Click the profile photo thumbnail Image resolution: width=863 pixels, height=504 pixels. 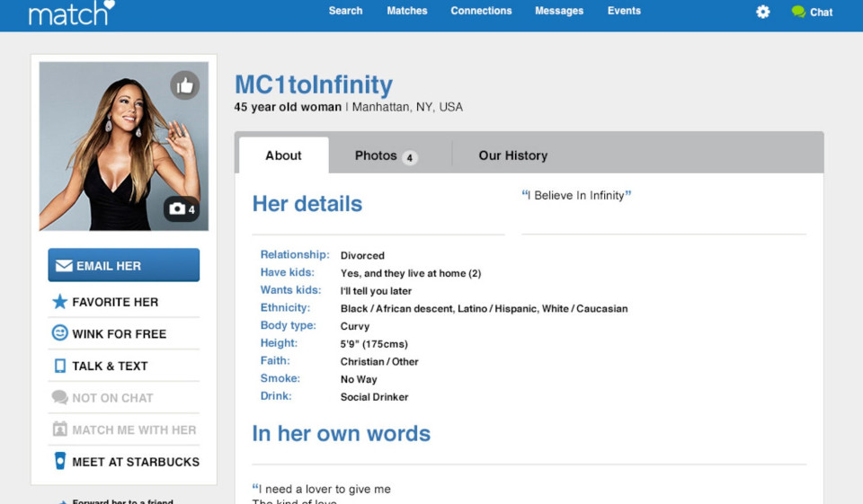(x=124, y=146)
